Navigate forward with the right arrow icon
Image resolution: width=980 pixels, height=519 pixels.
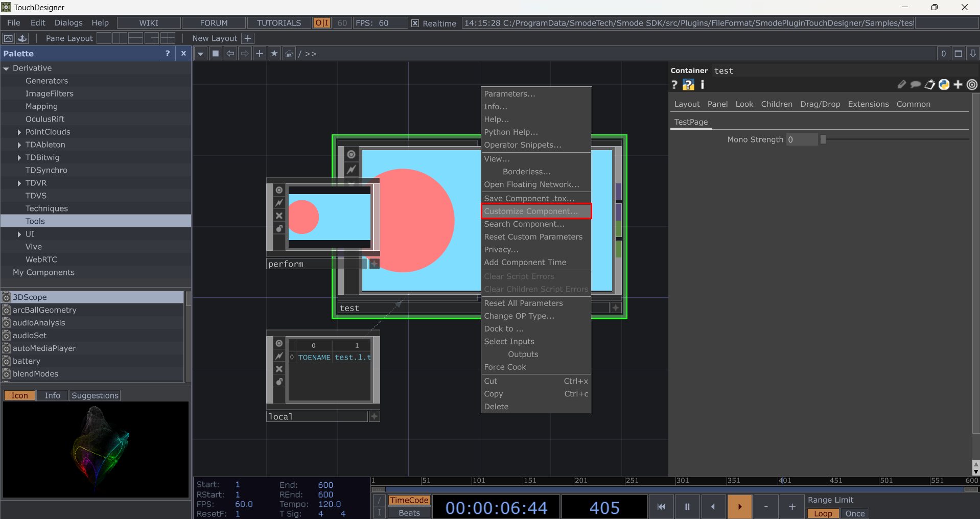(245, 54)
